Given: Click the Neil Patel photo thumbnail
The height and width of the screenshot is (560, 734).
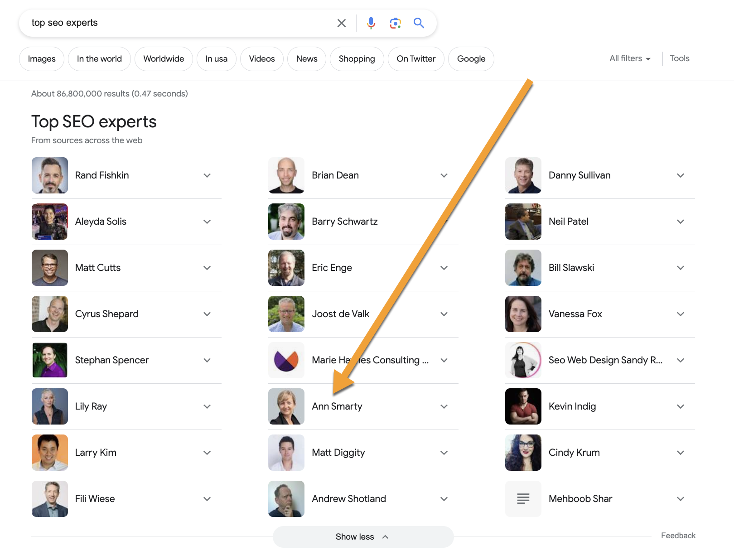Looking at the screenshot, I should click(523, 222).
